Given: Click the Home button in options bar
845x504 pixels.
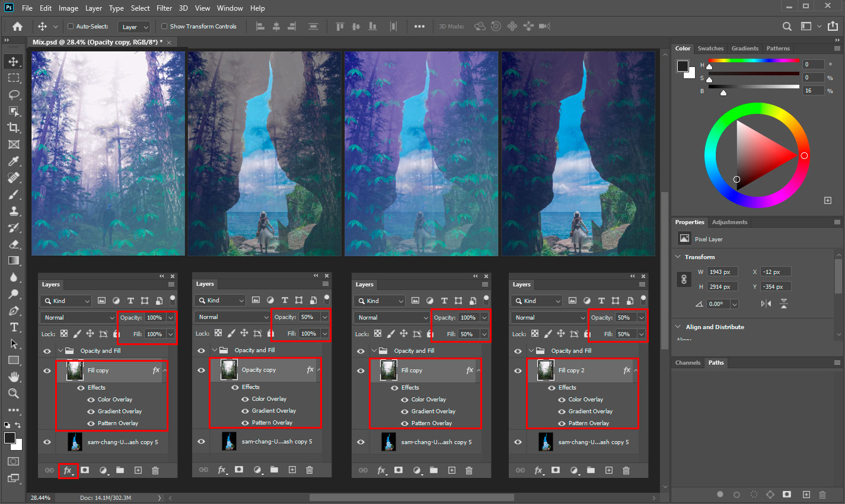Looking at the screenshot, I should (17, 27).
